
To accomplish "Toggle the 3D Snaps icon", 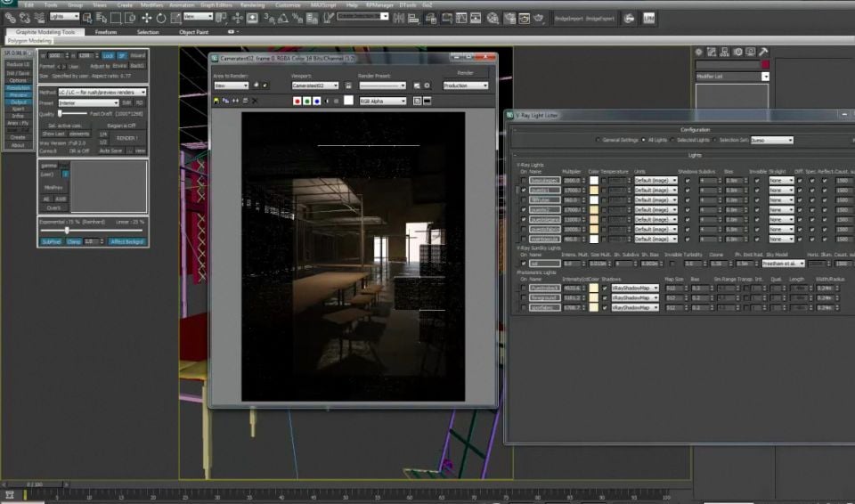I will (269, 18).
